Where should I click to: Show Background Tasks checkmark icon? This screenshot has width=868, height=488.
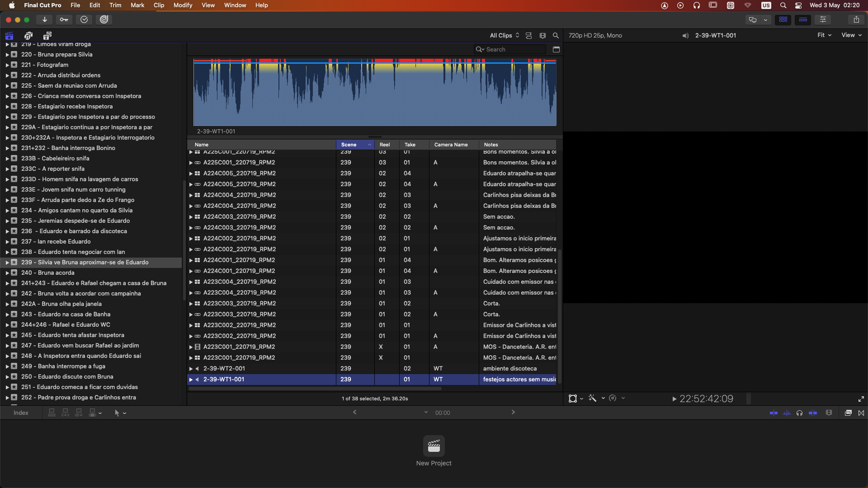tap(84, 19)
